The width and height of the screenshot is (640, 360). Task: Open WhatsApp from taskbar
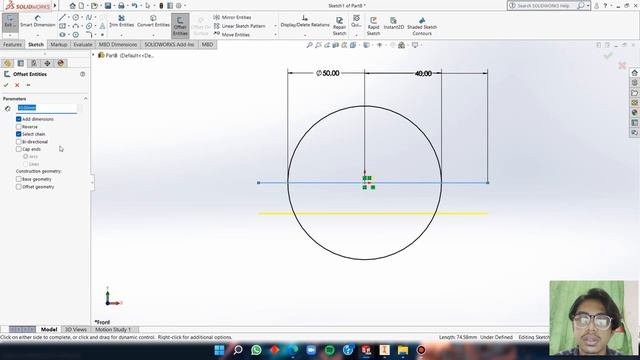256,350
